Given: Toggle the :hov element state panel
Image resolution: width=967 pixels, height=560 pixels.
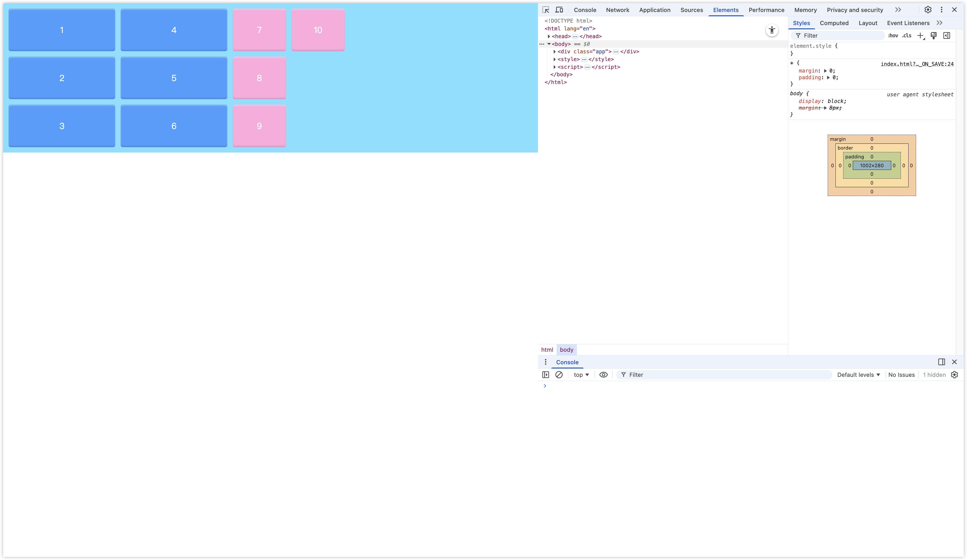Looking at the screenshot, I should [x=893, y=36].
